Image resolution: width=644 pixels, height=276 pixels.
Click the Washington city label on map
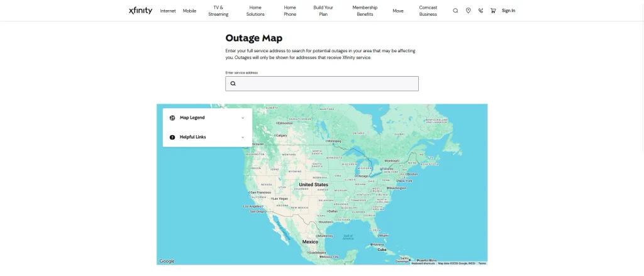[397, 188]
